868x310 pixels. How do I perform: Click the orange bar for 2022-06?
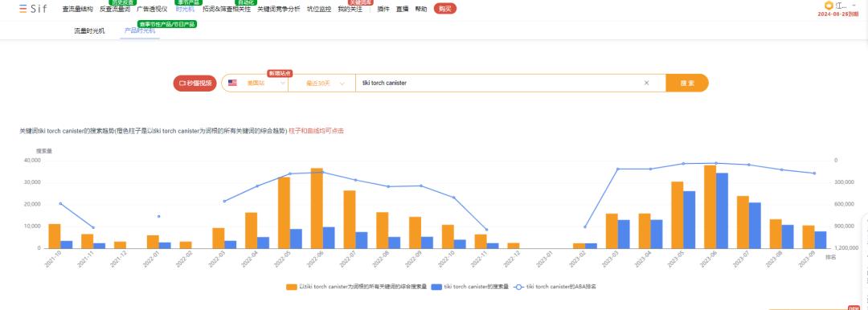[317, 208]
